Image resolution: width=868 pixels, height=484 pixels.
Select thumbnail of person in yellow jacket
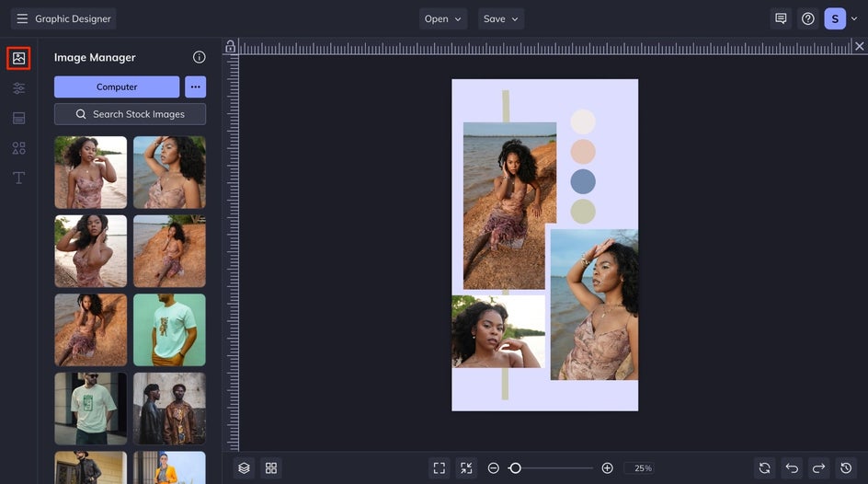pyautogui.click(x=169, y=467)
